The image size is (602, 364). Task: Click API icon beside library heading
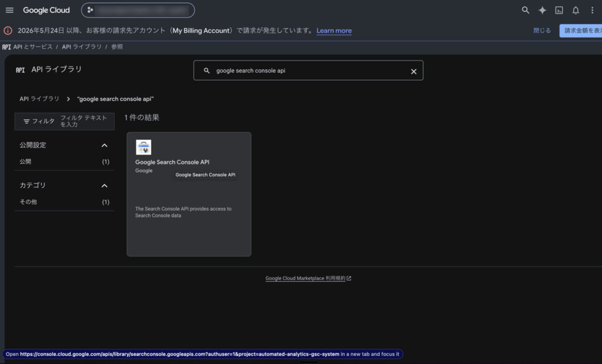click(21, 70)
